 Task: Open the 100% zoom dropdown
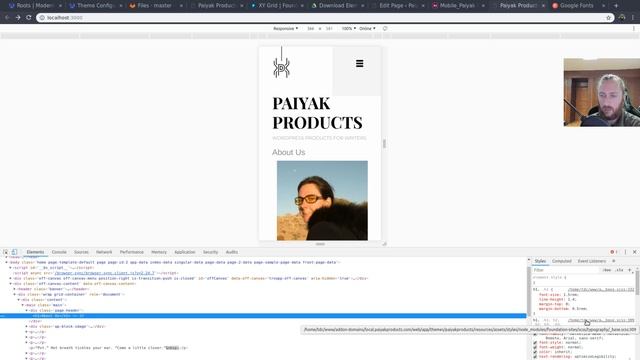click(x=349, y=29)
